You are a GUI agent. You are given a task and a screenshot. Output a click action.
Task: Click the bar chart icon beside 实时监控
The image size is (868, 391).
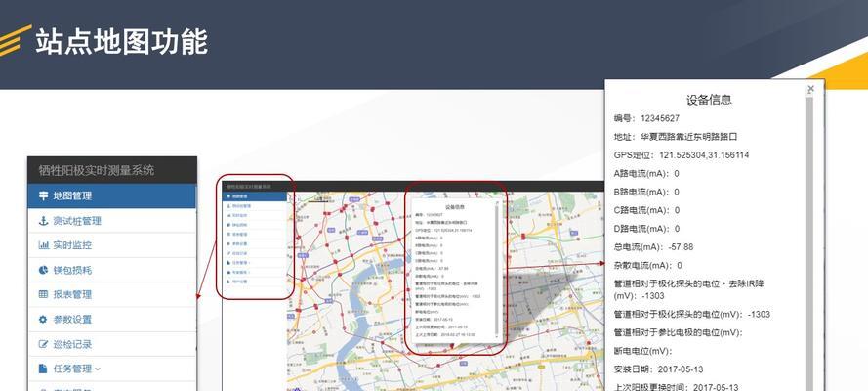43,245
